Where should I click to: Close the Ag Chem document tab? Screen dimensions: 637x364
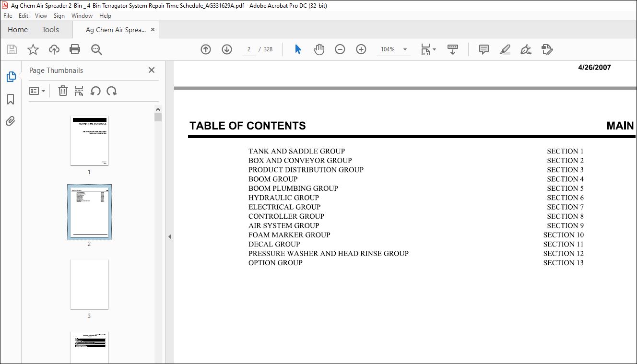click(153, 30)
